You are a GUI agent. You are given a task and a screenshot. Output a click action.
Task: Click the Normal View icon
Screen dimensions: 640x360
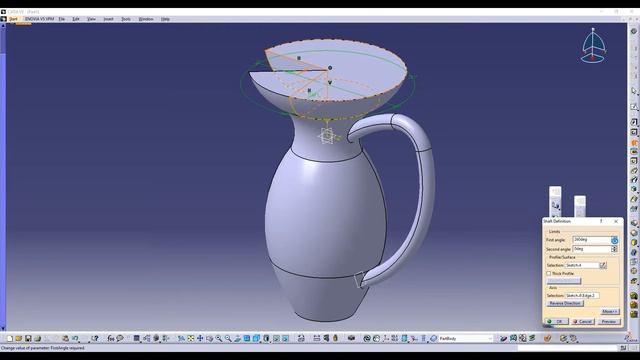click(238, 338)
